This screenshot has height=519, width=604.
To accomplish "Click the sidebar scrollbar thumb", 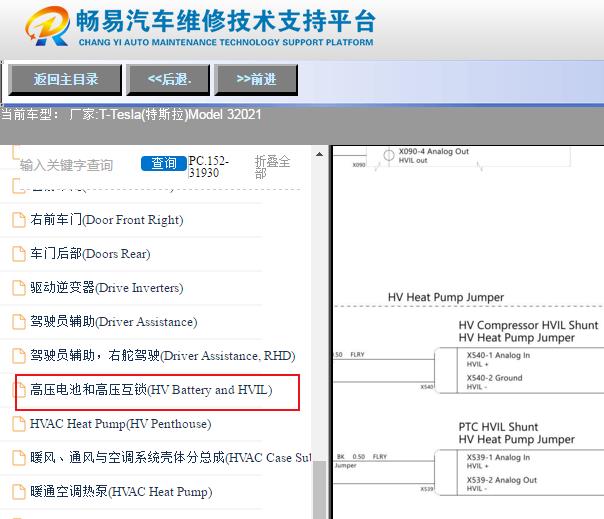I will [319, 490].
